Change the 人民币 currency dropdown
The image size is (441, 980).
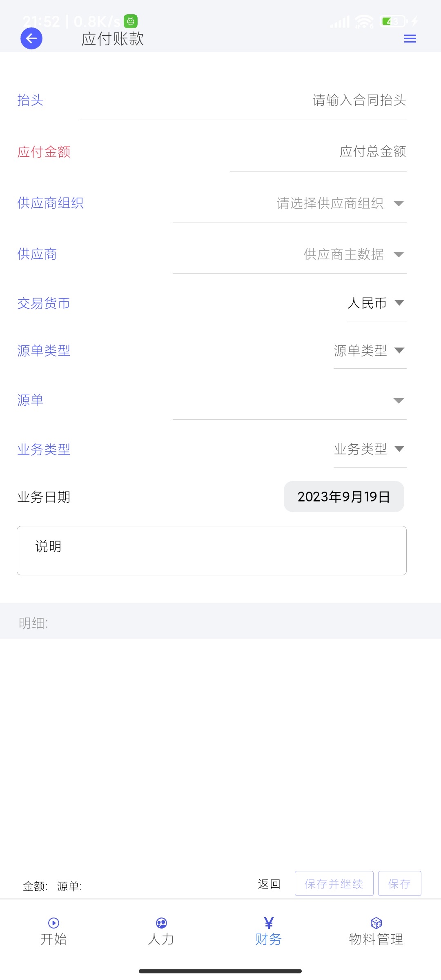pyautogui.click(x=399, y=303)
